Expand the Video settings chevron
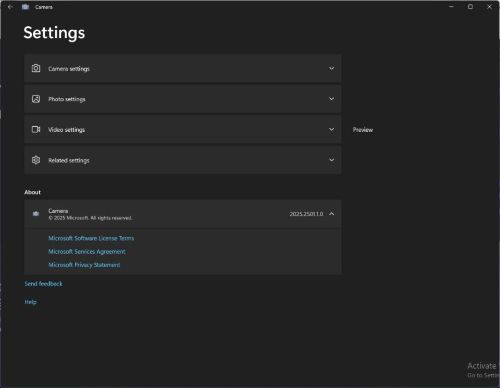 coord(332,129)
